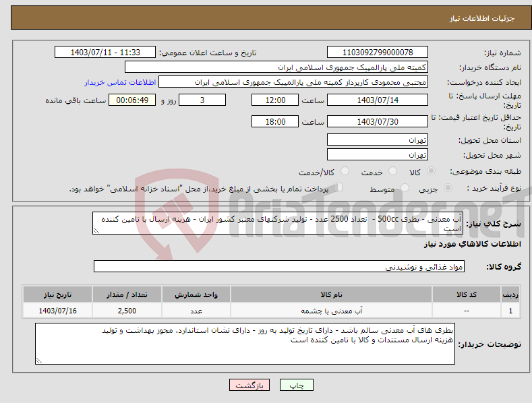The width and height of the screenshot is (532, 403).
Task: Select the کالا radio button
Action: 431,171
